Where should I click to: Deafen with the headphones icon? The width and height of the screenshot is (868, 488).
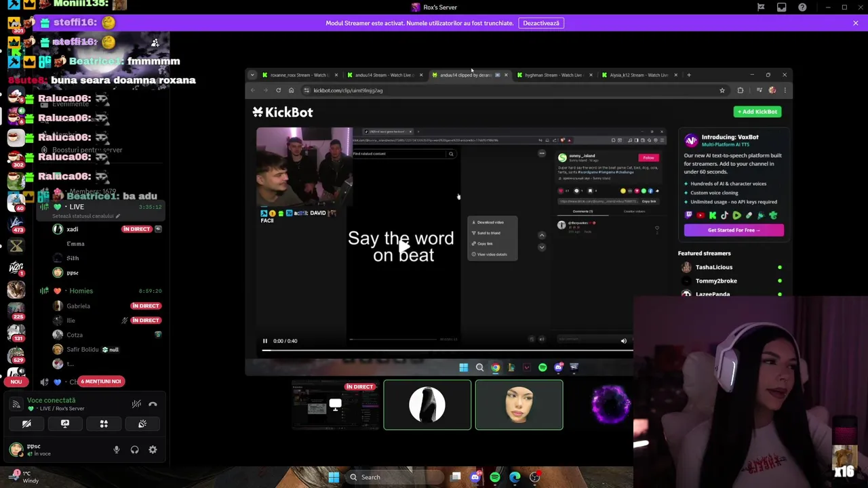pos(135,450)
